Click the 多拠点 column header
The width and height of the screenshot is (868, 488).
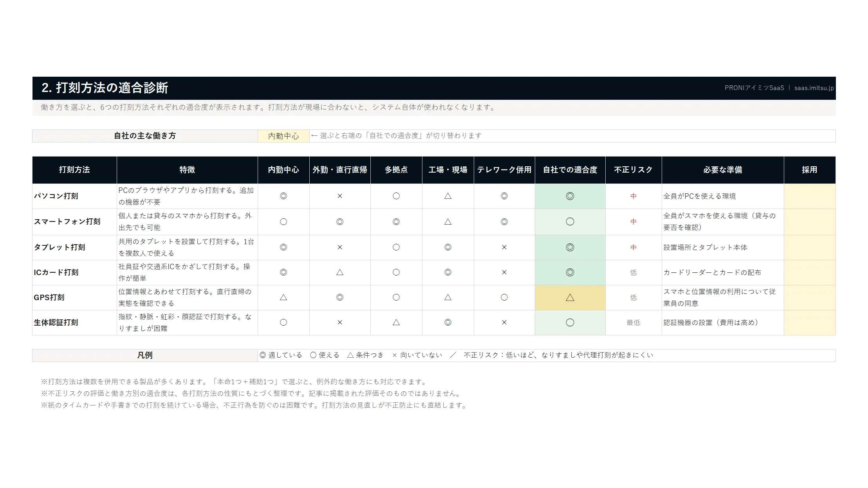(396, 170)
